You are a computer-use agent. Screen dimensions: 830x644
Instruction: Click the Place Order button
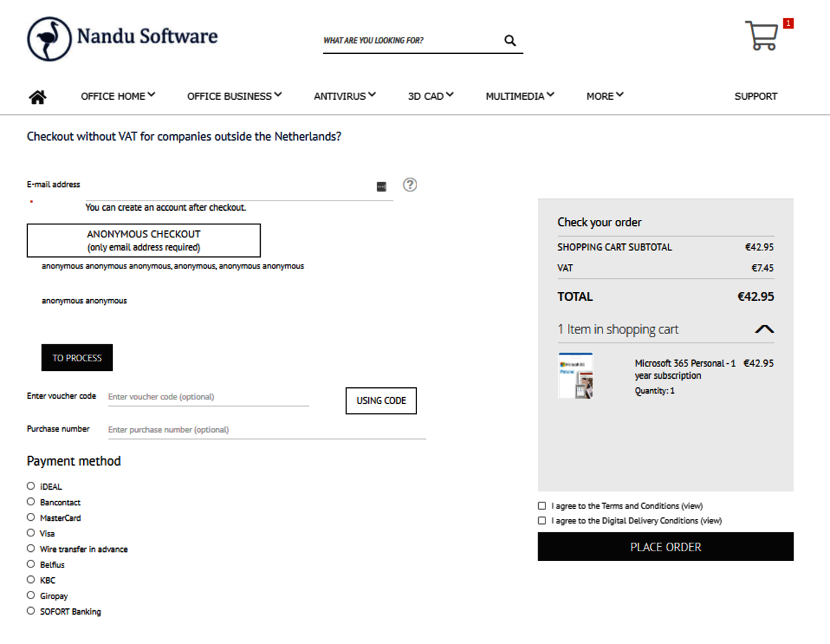(665, 547)
